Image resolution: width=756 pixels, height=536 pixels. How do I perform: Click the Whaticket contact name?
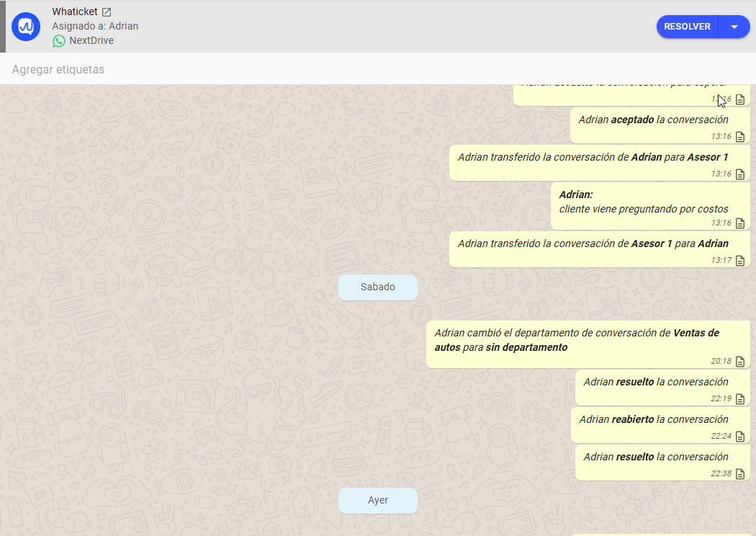point(75,12)
